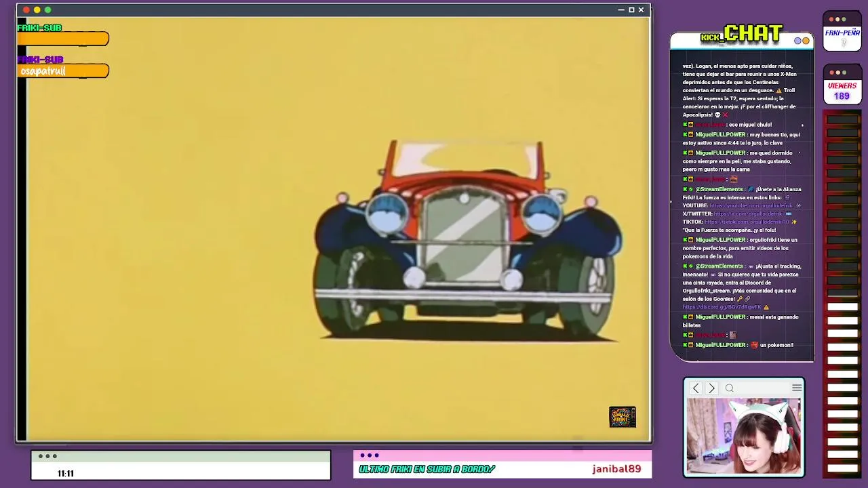Click the blue circle in the chat header
This screenshot has width=868, height=488.
[798, 41]
